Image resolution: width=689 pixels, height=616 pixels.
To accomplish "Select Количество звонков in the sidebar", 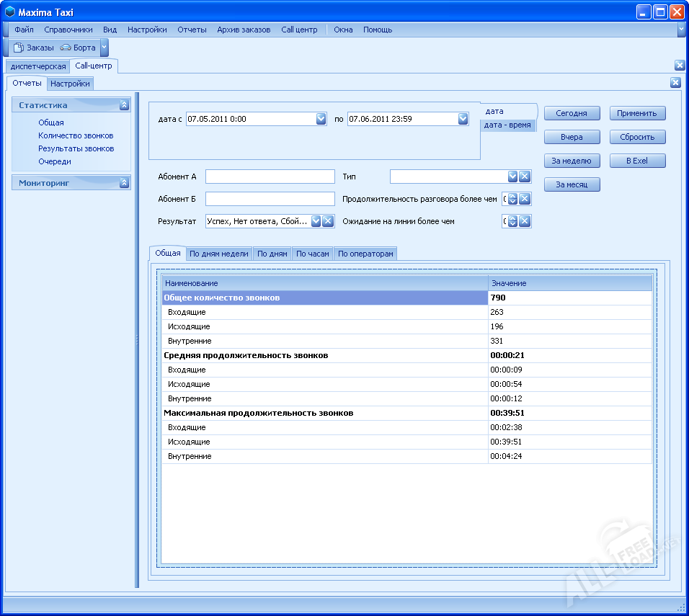I will click(x=76, y=135).
